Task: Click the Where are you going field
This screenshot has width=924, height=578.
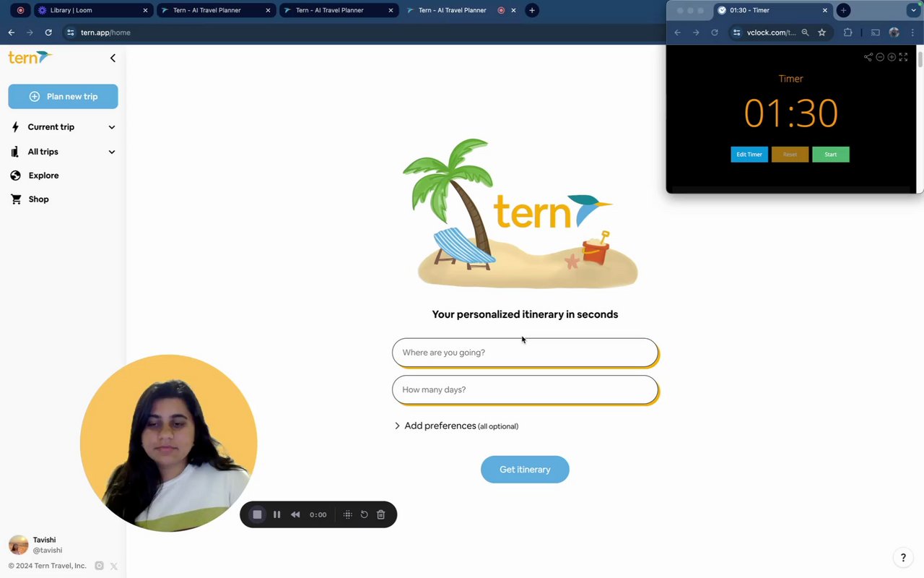Action: tap(525, 353)
